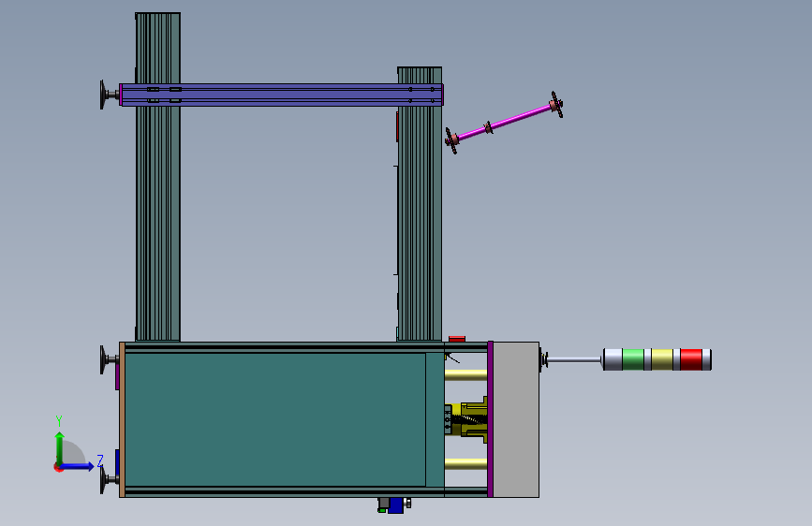Screen dimensions: 812x526
Task: Select the lower leveling foot on base left side
Action: click(x=110, y=479)
